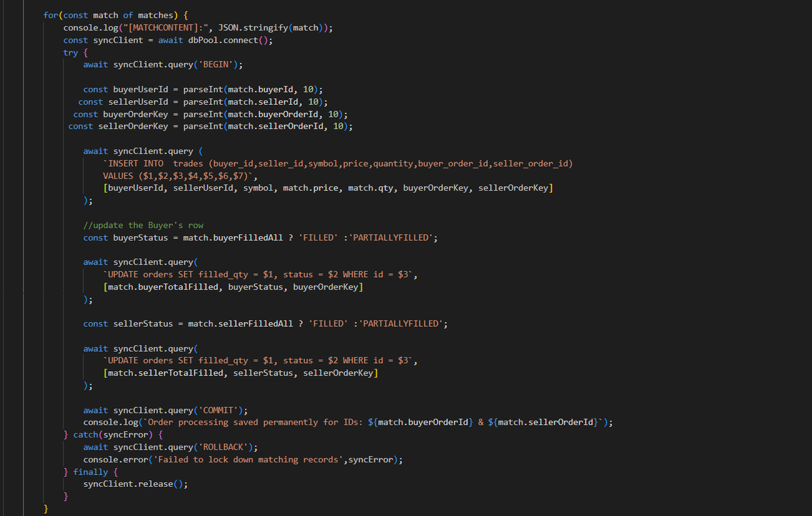Click match.buyerTotalFilled in the parameter array
This screenshot has width=812, height=516.
tap(163, 287)
